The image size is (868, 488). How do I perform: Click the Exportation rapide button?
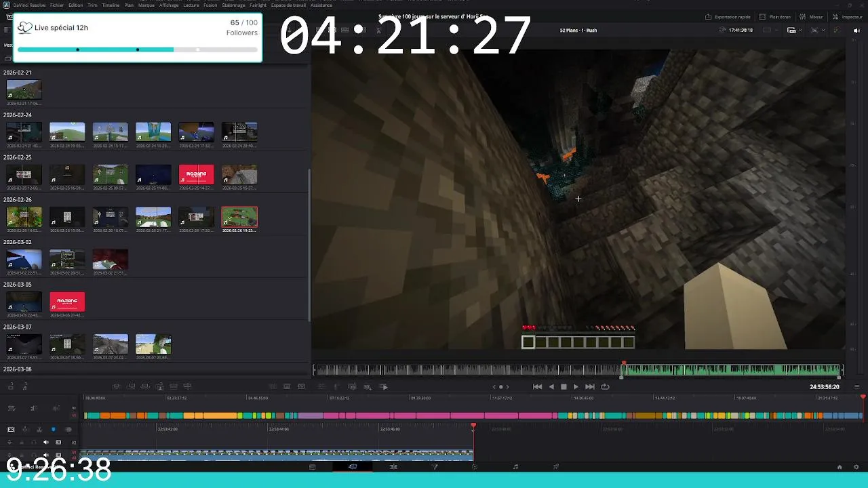pos(728,17)
